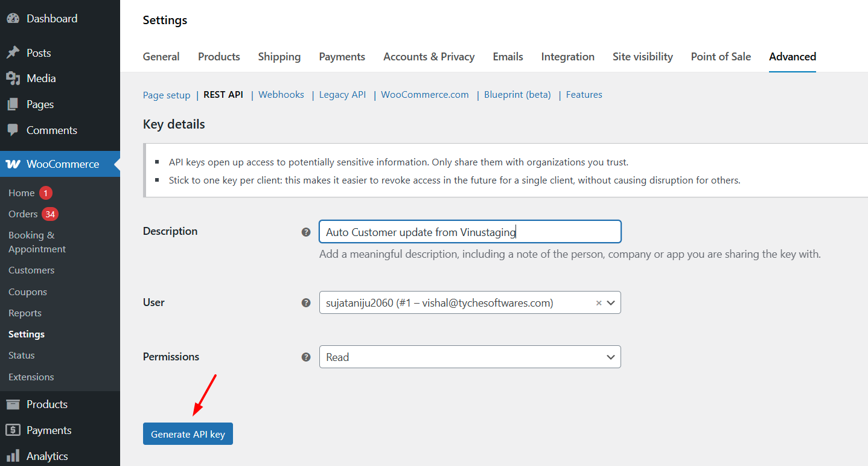
Task: Click the Comments speech bubble icon
Action: (x=13, y=130)
